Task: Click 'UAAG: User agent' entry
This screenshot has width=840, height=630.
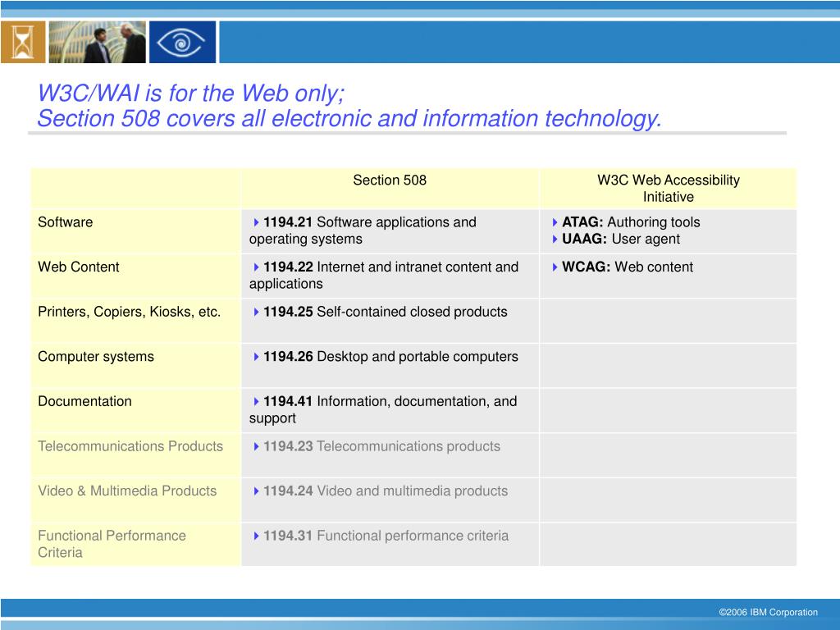Action: [620, 239]
